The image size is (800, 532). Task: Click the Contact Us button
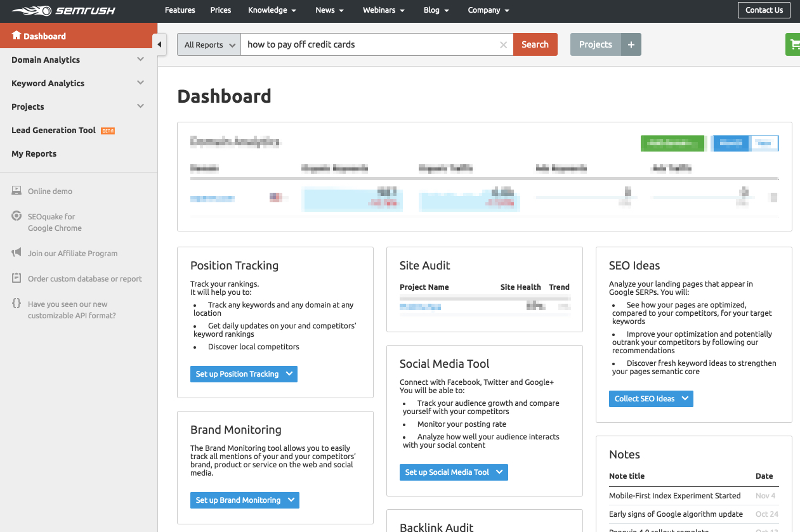click(764, 10)
